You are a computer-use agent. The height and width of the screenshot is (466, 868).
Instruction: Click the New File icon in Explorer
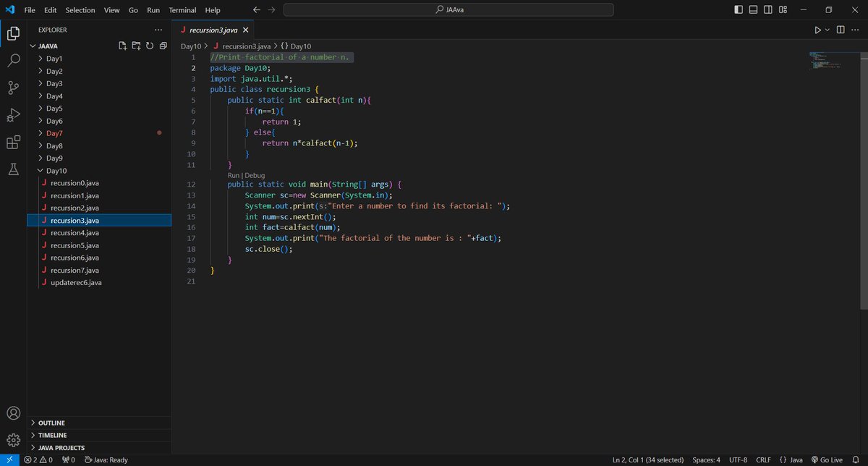(x=123, y=46)
